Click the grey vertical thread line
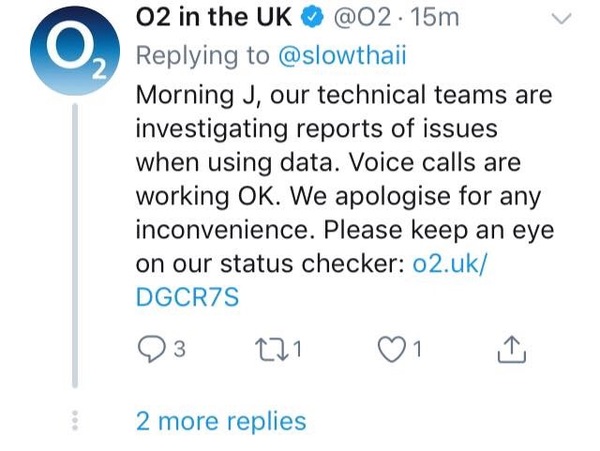Image resolution: width=600 pixels, height=451 pixels. [73, 250]
